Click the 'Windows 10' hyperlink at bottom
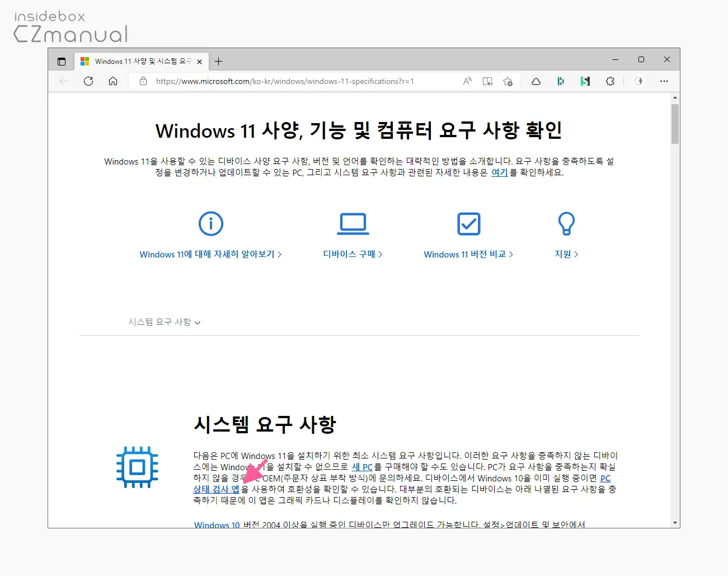Image resolution: width=728 pixels, height=576 pixels. pos(217,525)
